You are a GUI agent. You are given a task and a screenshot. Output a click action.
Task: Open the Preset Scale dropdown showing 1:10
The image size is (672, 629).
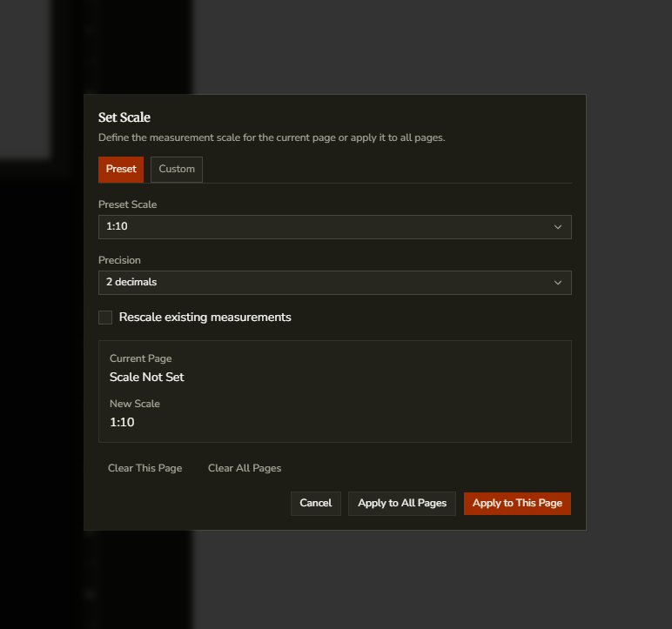tap(335, 227)
